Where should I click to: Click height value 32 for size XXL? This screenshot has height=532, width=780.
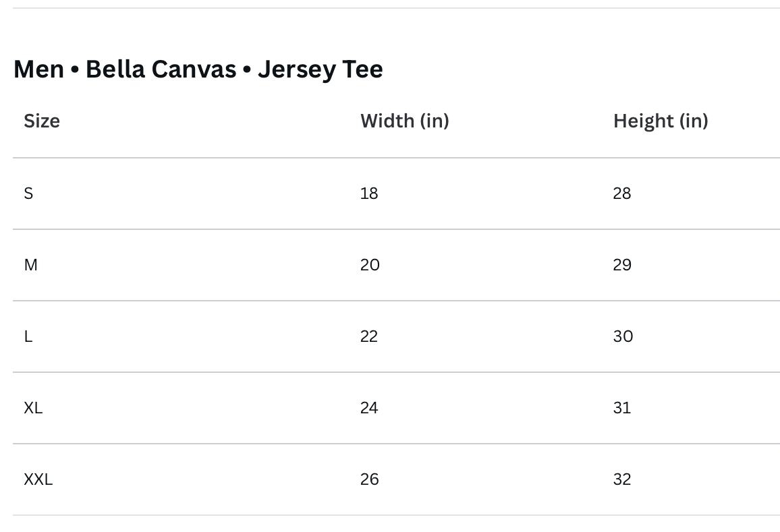coord(622,479)
